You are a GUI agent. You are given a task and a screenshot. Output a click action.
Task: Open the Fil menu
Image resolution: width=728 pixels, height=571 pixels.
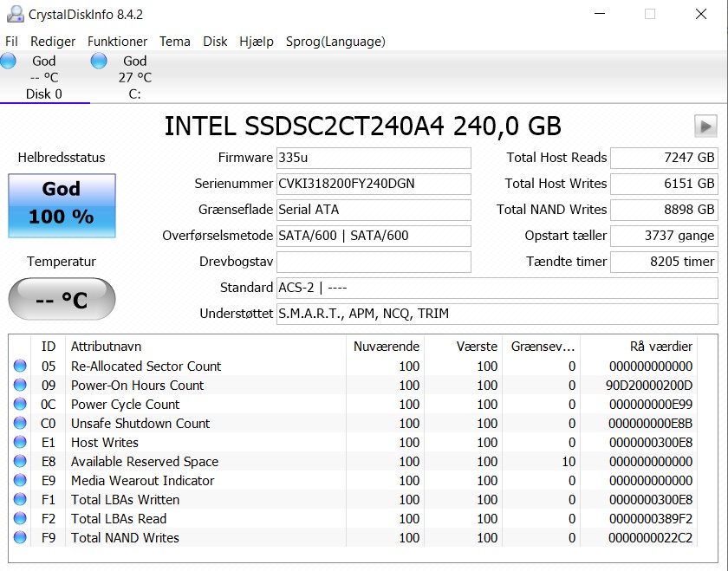(11, 42)
